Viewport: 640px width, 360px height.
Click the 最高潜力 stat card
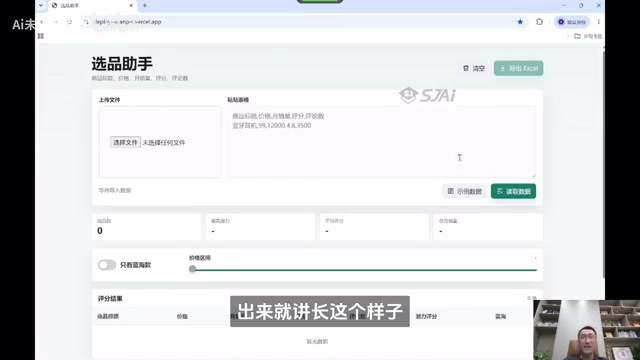coord(260,227)
